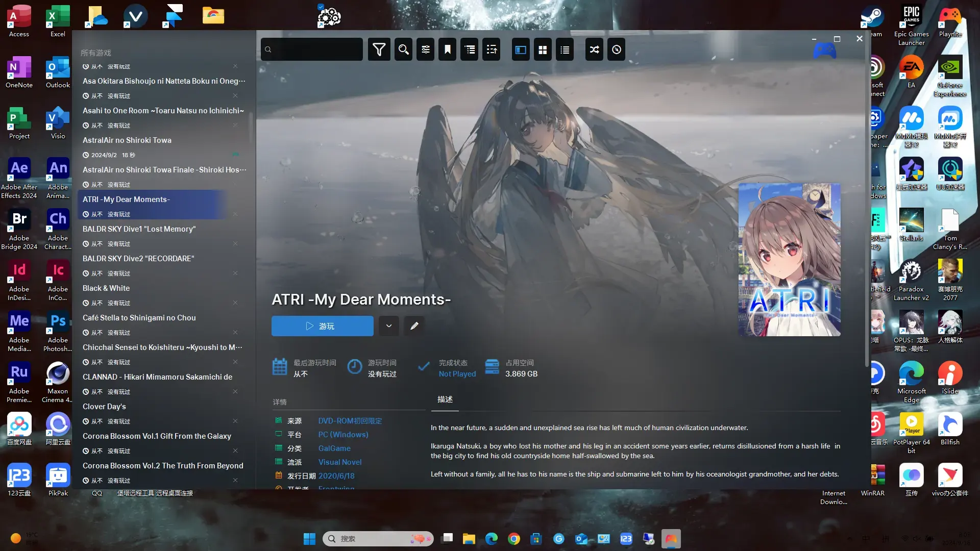
Task: Launch ATRI with the play button
Action: [x=322, y=326]
